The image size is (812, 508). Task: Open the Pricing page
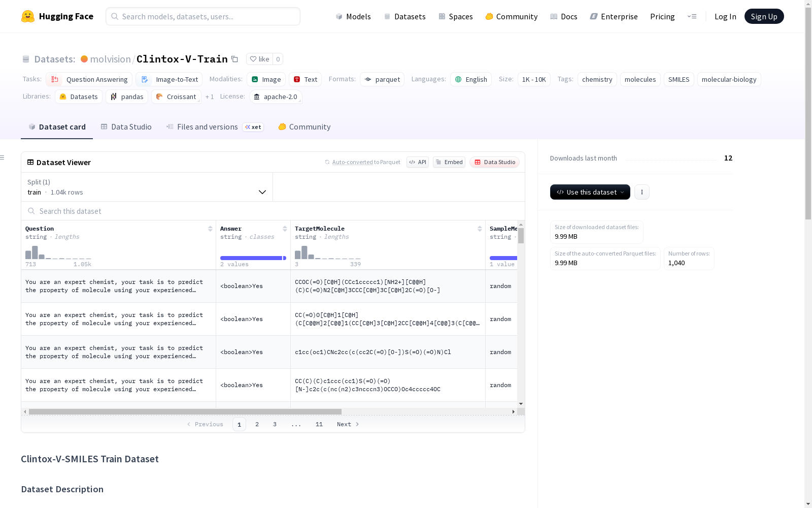pos(662,16)
